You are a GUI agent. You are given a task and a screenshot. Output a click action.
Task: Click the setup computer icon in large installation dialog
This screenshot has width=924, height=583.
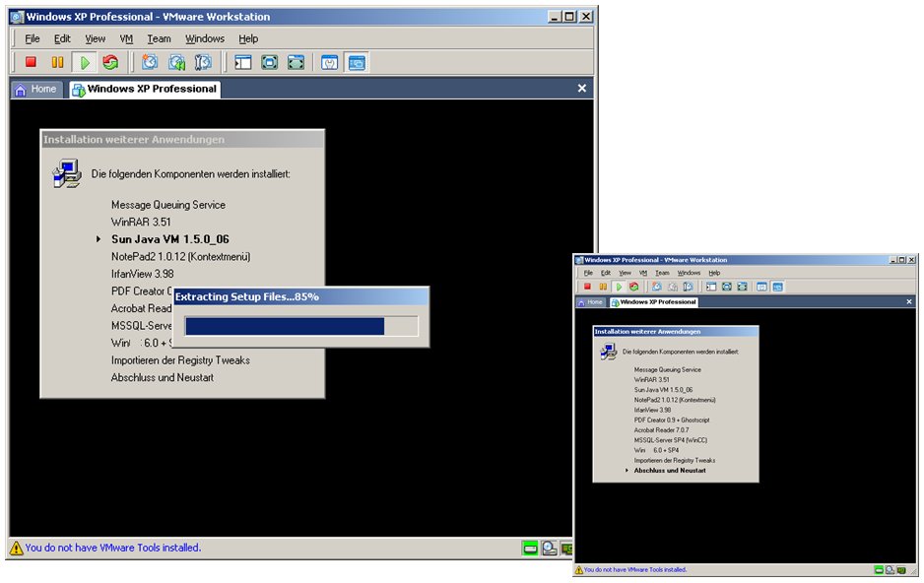coord(67,174)
